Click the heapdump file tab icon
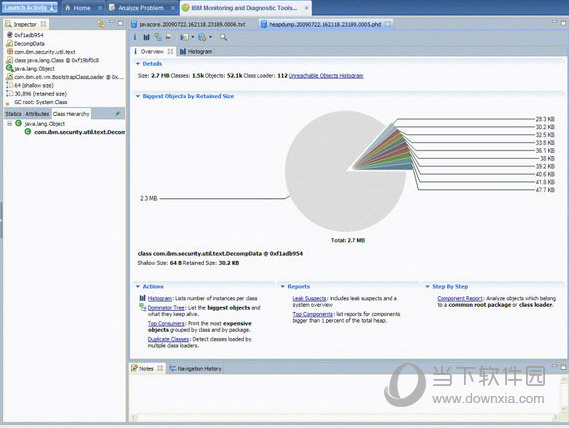 coord(264,24)
